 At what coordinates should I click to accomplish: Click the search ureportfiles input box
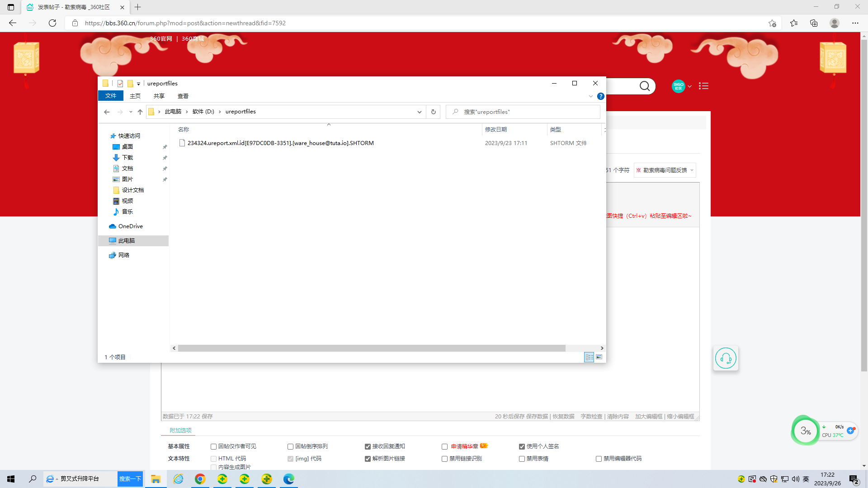tap(523, 112)
